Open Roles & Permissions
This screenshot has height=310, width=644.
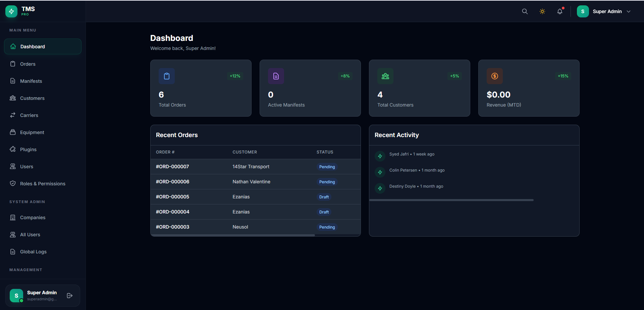[x=43, y=183]
